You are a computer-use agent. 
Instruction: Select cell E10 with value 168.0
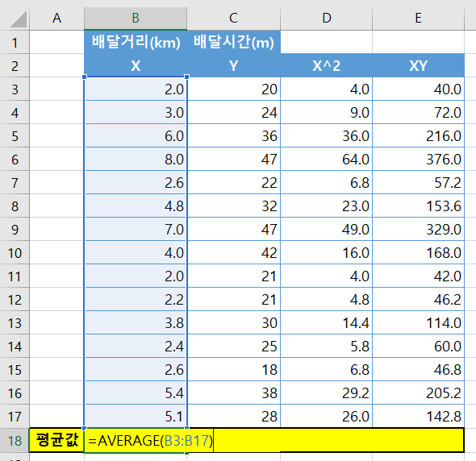[x=419, y=252]
